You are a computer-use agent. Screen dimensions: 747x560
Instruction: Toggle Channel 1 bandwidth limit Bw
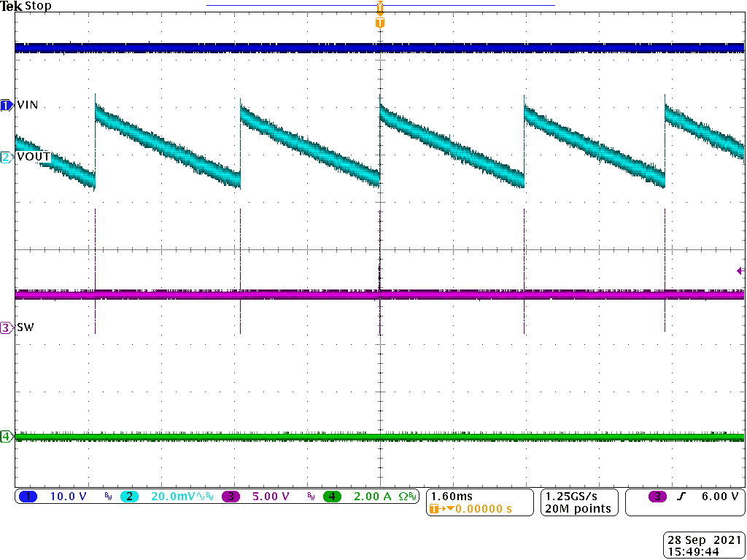click(x=107, y=497)
